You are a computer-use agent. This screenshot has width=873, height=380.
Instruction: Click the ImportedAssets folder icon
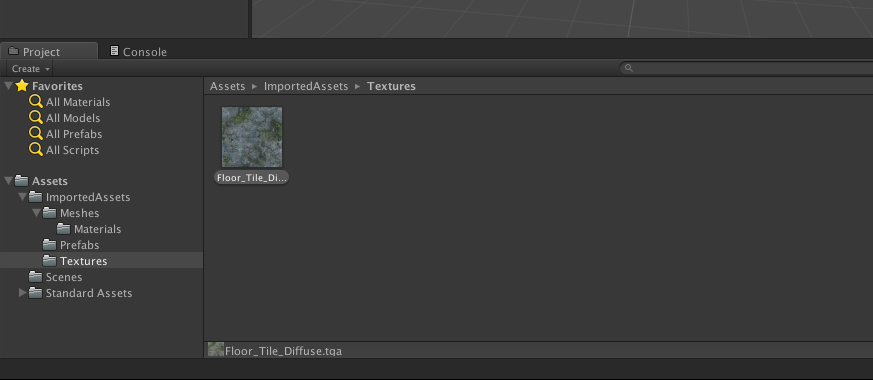[36, 196]
